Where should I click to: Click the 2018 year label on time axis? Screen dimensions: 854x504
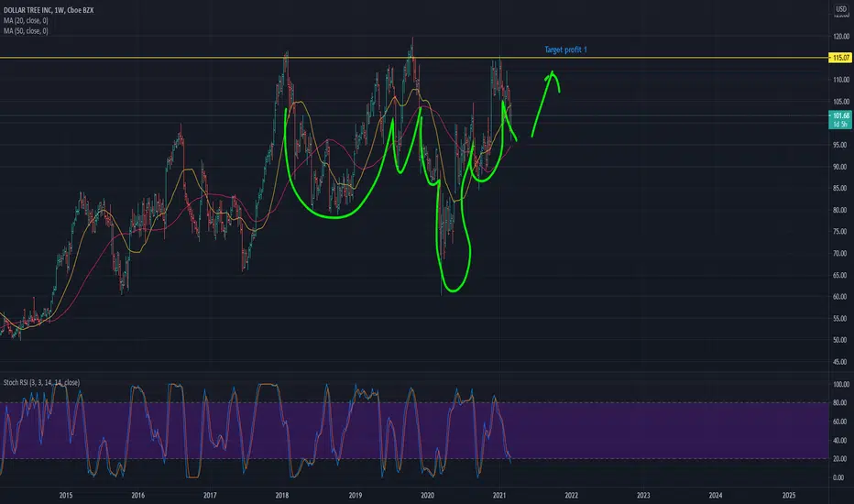coord(282,495)
